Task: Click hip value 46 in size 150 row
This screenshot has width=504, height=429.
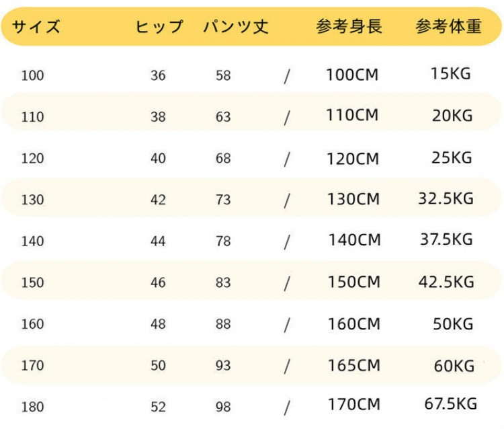Action: (x=158, y=282)
